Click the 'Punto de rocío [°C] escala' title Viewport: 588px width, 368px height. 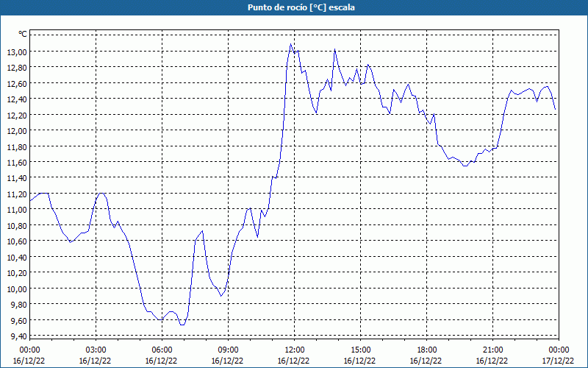click(301, 7)
